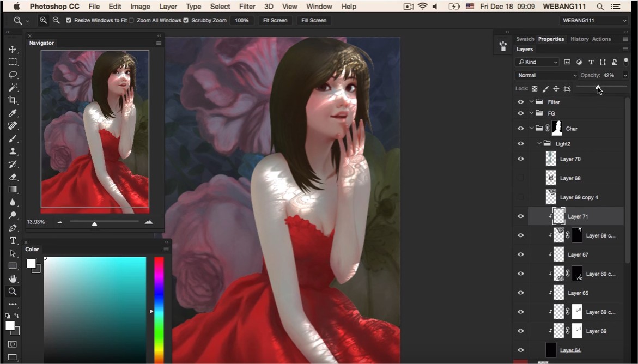Image resolution: width=638 pixels, height=364 pixels.
Task: Toggle Resize Windows to Fit checkbox
Action: 69,20
